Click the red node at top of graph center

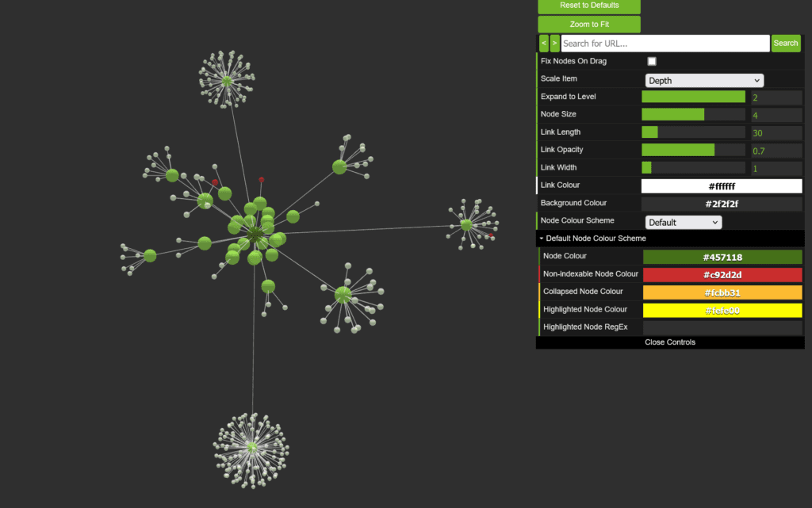tap(262, 180)
